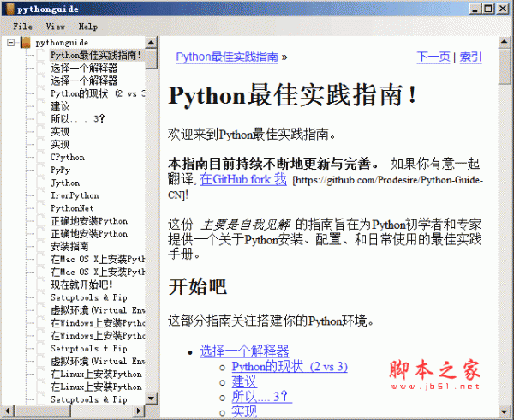Select tree item PyPy

pyautogui.click(x=60, y=171)
